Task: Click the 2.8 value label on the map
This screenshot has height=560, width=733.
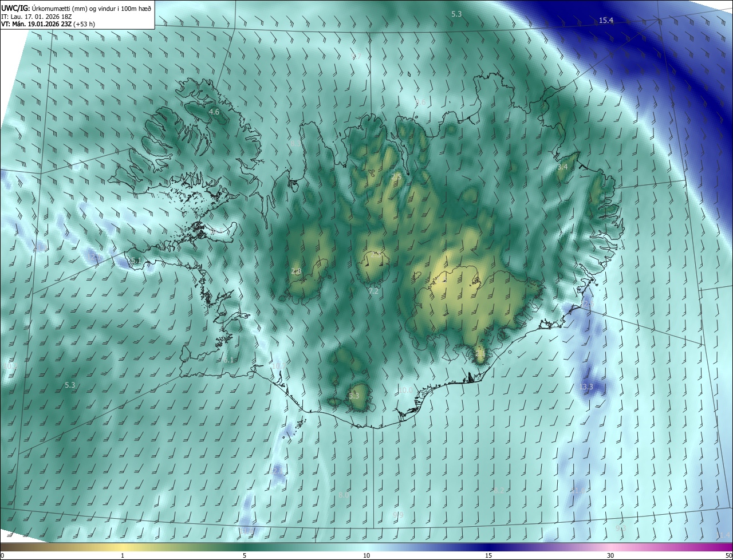Action: 296,271
